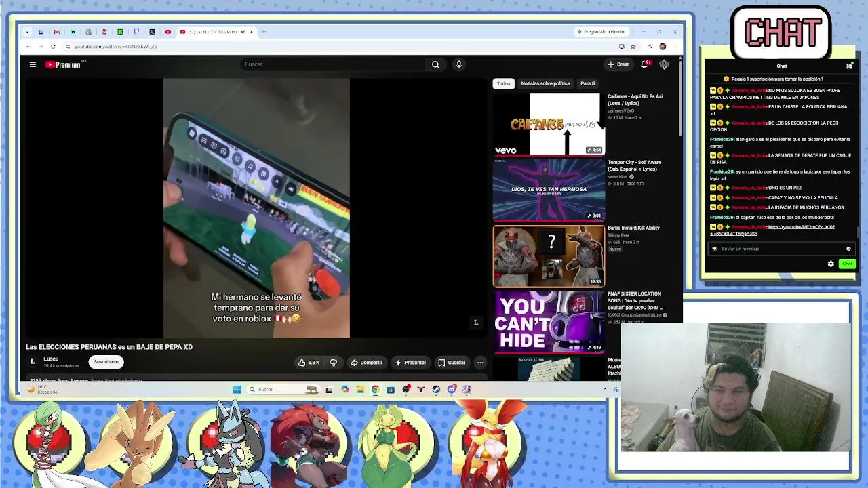The height and width of the screenshot is (488, 868).
Task: Switch to the Gmail browser tab
Action: coord(56,32)
